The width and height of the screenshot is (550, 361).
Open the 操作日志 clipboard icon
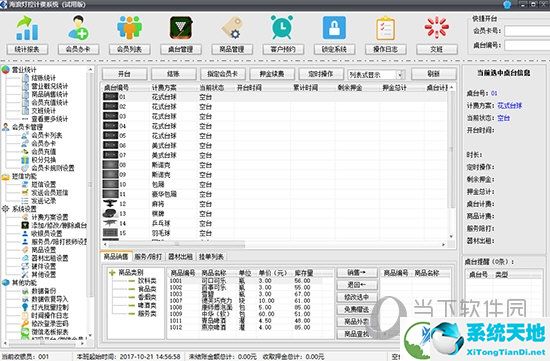click(385, 28)
